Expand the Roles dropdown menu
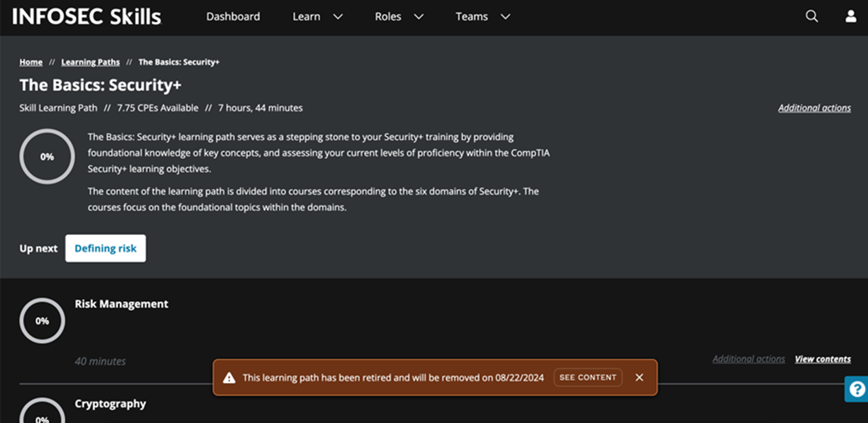 [x=399, y=17]
